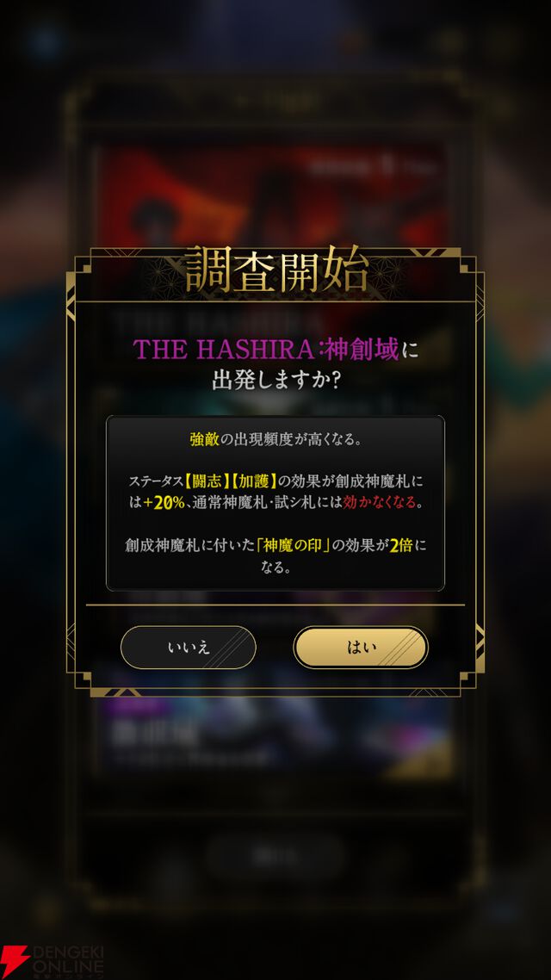Tap the yellow 強敵 highlighted word

tap(204, 439)
